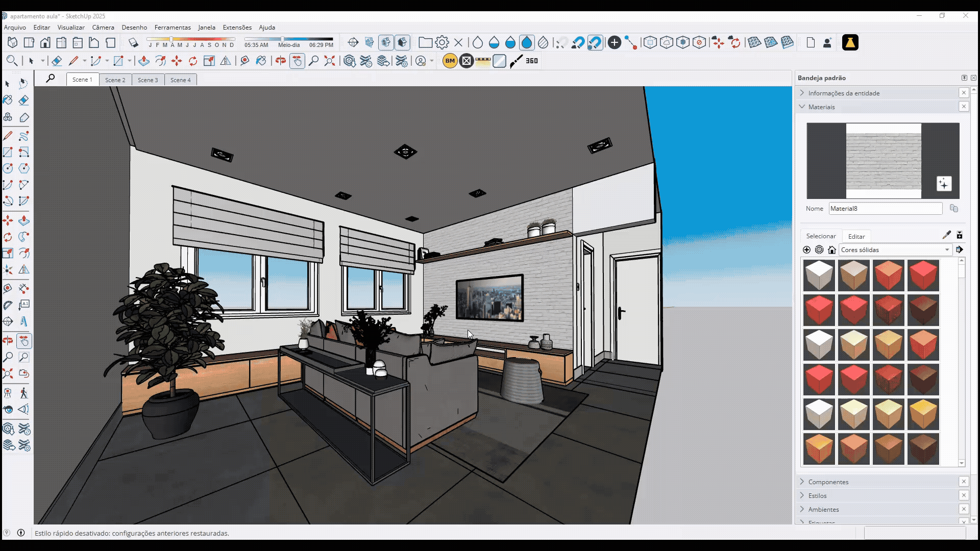Activate the Dimension tool
980x551 pixels.
pos(23,288)
